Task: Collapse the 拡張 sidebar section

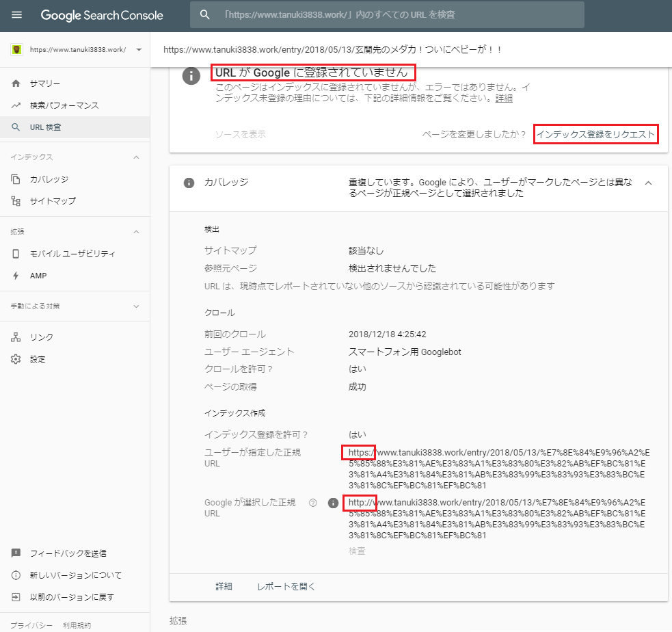Action: click(x=136, y=232)
